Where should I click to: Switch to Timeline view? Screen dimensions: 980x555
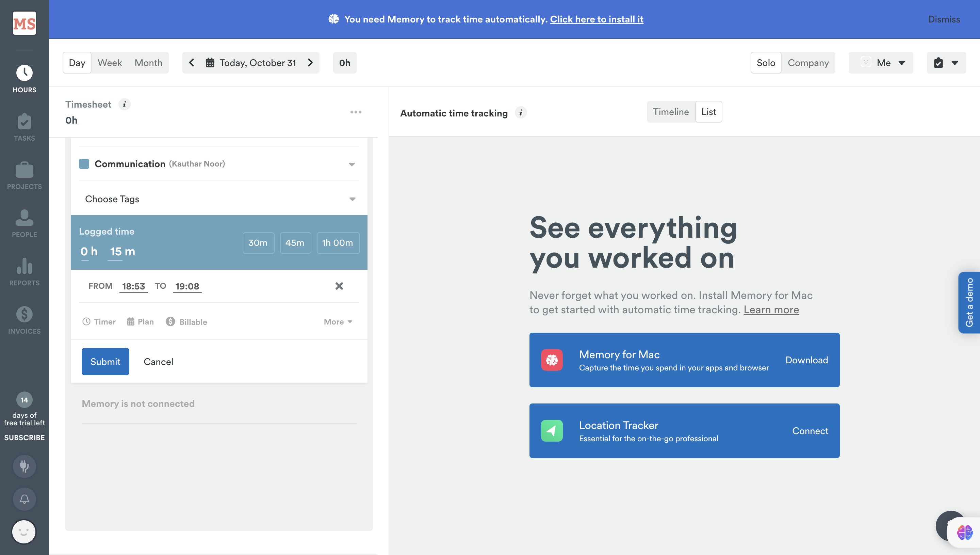click(671, 112)
